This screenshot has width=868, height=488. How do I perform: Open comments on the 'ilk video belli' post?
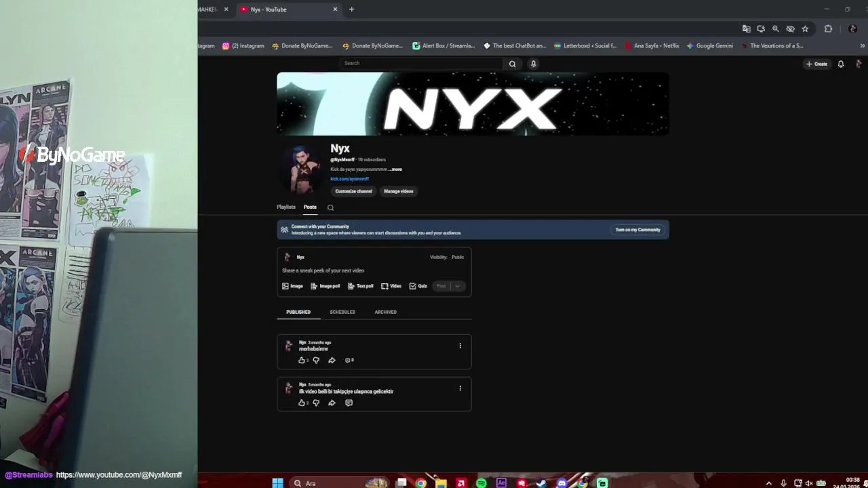point(349,403)
